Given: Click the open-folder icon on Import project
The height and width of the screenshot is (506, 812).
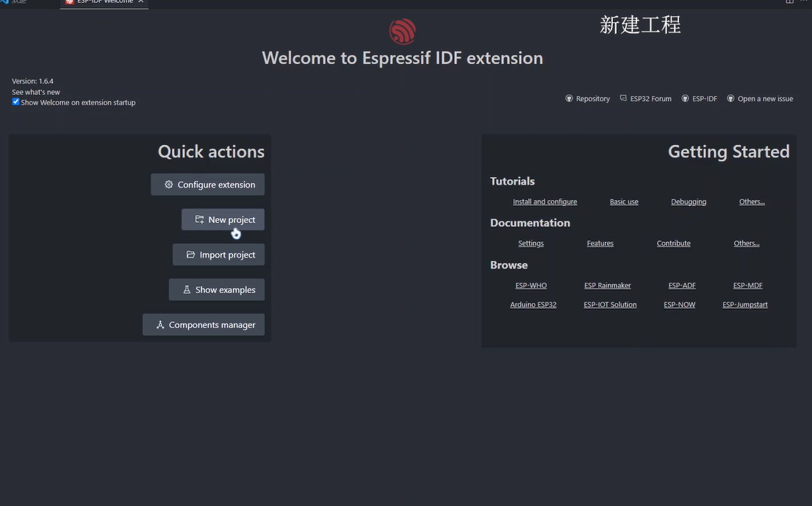Looking at the screenshot, I should [190, 254].
